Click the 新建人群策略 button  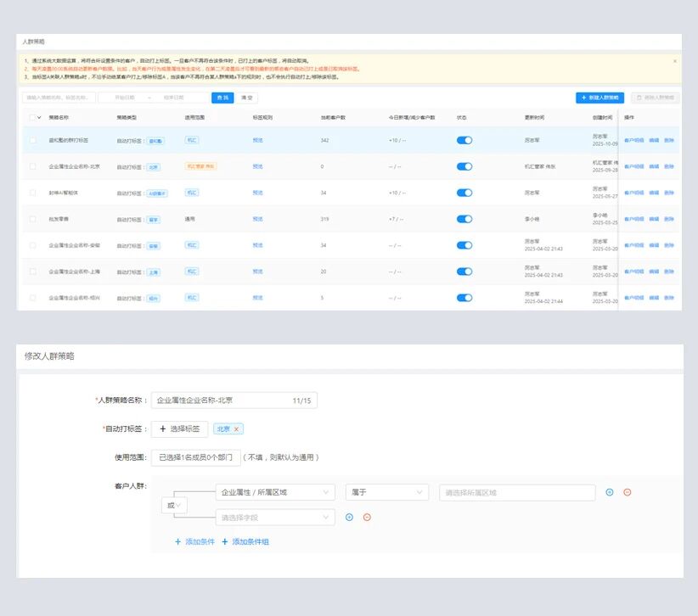coord(599,98)
